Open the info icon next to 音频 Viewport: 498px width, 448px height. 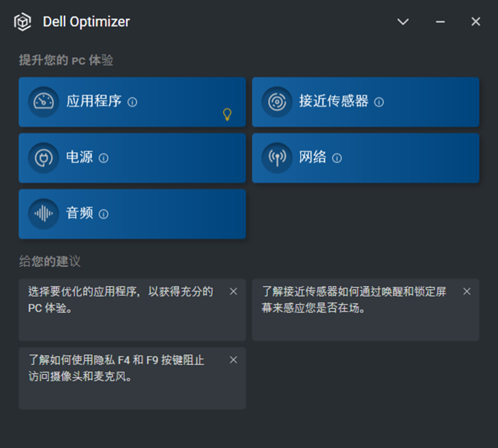104,214
